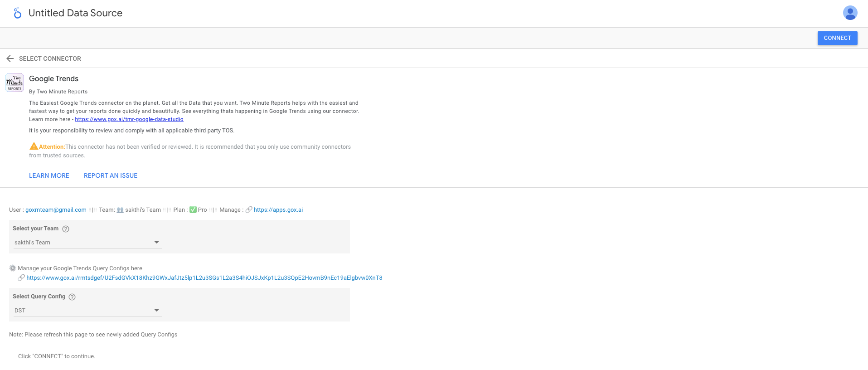
Task: Click the third party TOS responsibility sentence
Action: click(131, 131)
